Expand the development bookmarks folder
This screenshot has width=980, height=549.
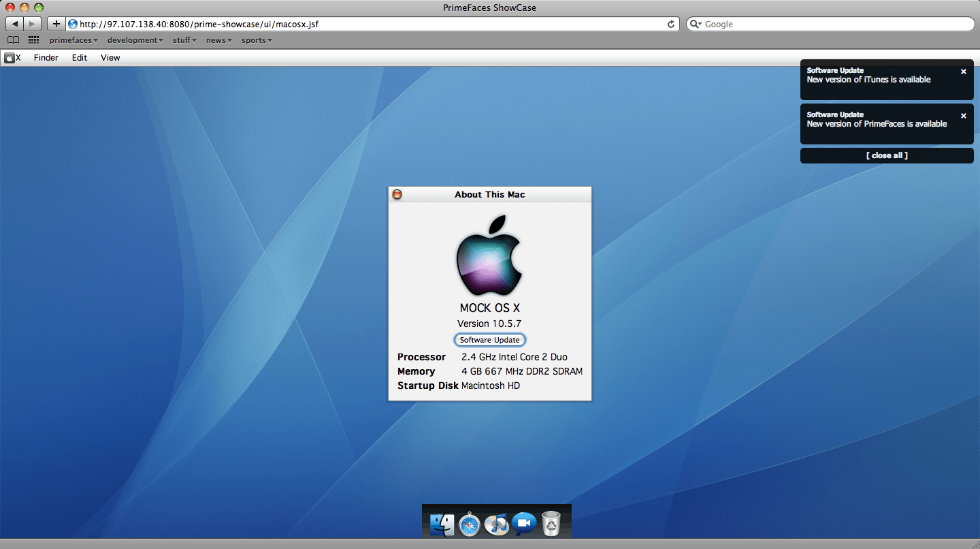point(135,40)
